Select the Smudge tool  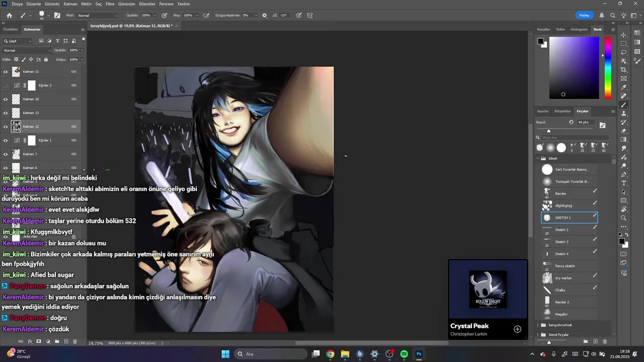coord(624,148)
